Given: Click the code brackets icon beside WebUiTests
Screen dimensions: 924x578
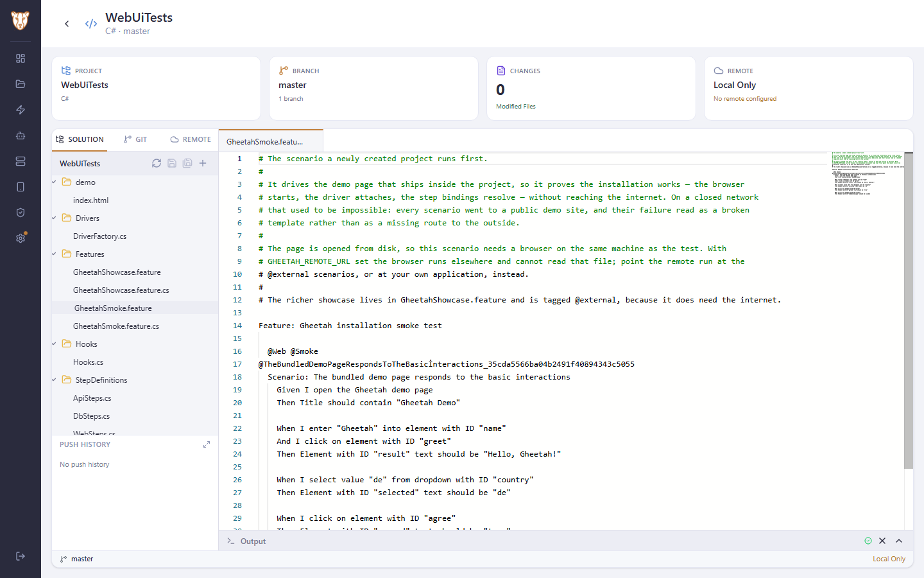Looking at the screenshot, I should coord(91,24).
